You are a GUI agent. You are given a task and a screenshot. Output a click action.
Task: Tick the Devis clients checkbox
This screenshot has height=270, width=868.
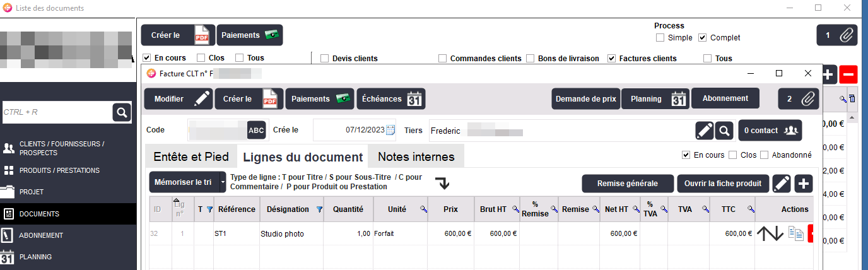pyautogui.click(x=325, y=59)
